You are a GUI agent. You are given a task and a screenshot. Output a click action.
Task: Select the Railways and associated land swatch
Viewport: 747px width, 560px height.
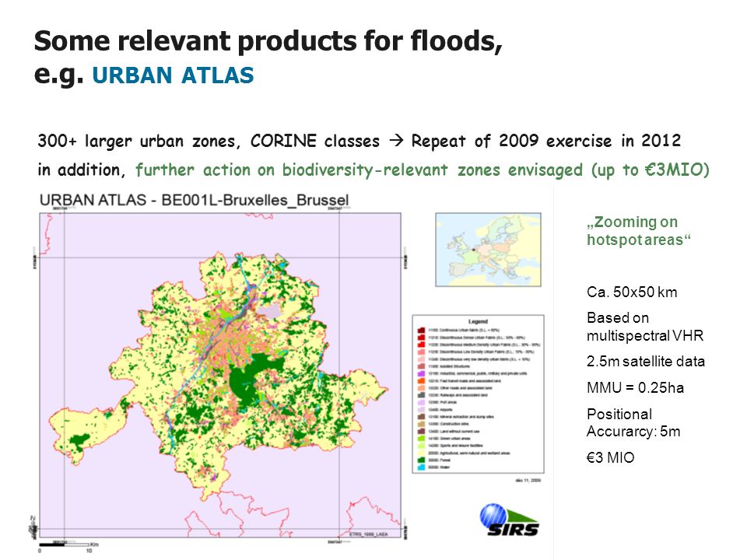[421, 395]
